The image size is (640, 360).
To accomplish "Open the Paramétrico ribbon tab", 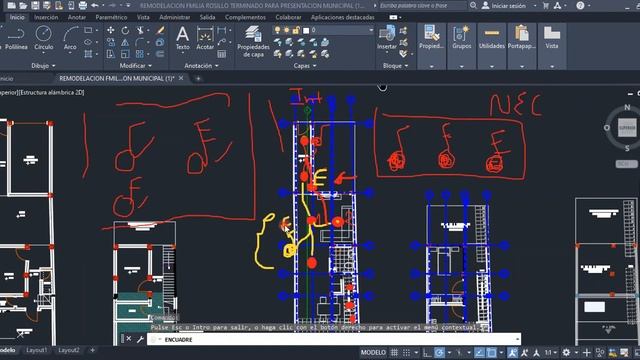I will 111,17.
